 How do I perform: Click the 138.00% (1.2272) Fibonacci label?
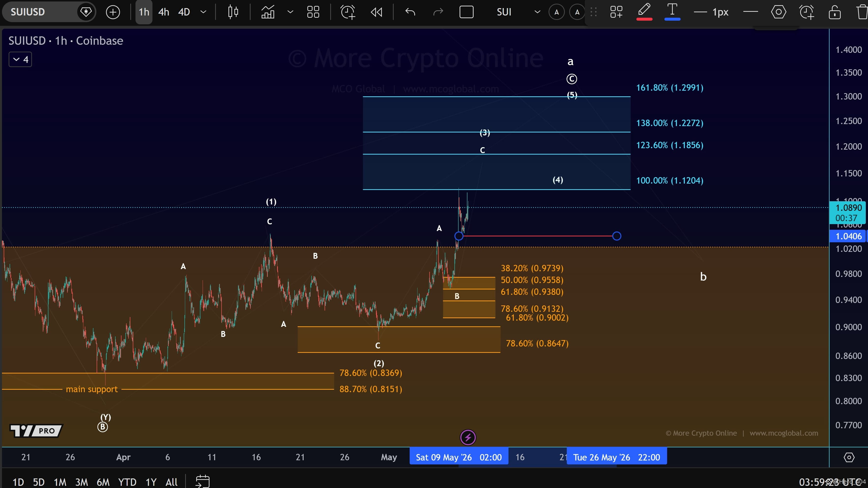click(670, 123)
